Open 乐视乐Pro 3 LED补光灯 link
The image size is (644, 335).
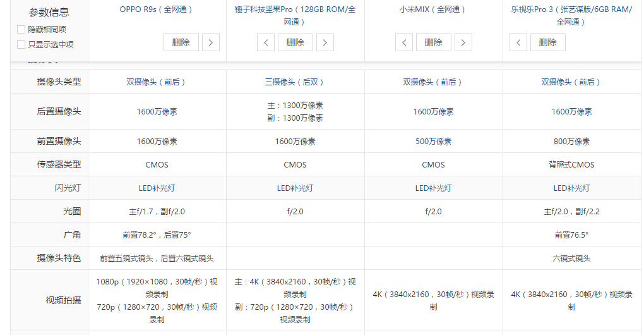pos(571,188)
